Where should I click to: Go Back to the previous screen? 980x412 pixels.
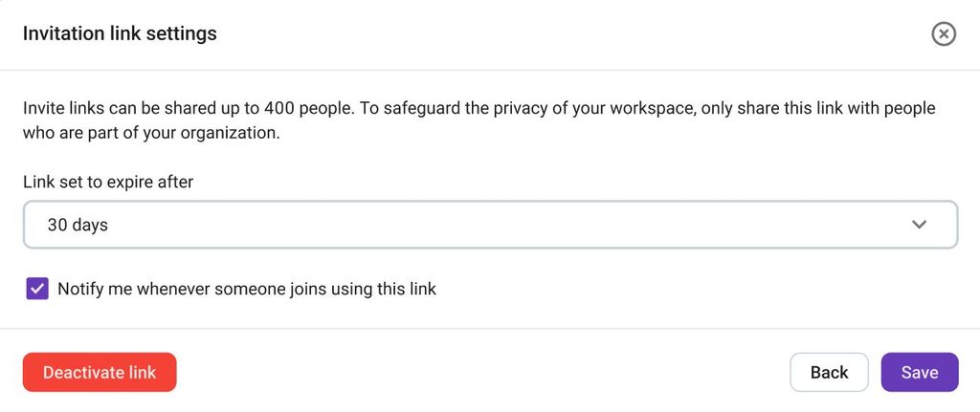tap(829, 372)
